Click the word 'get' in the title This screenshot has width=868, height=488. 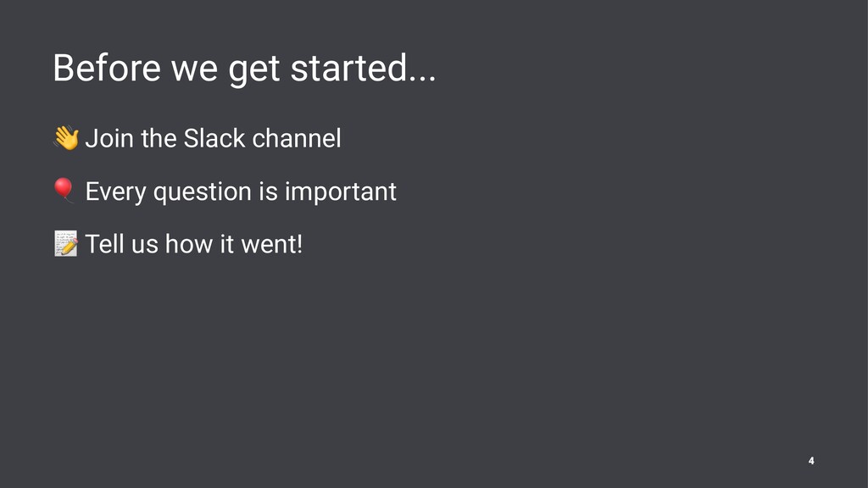click(x=254, y=70)
